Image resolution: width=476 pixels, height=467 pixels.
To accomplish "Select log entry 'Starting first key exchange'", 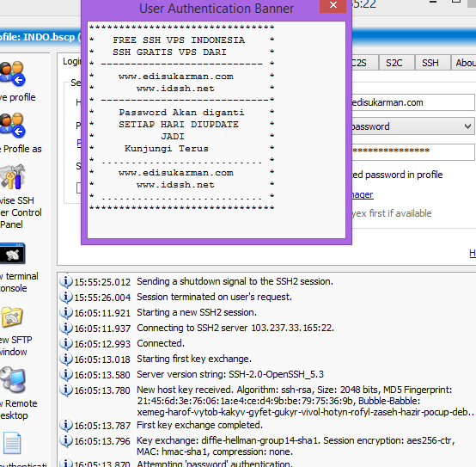I will 194,359.
